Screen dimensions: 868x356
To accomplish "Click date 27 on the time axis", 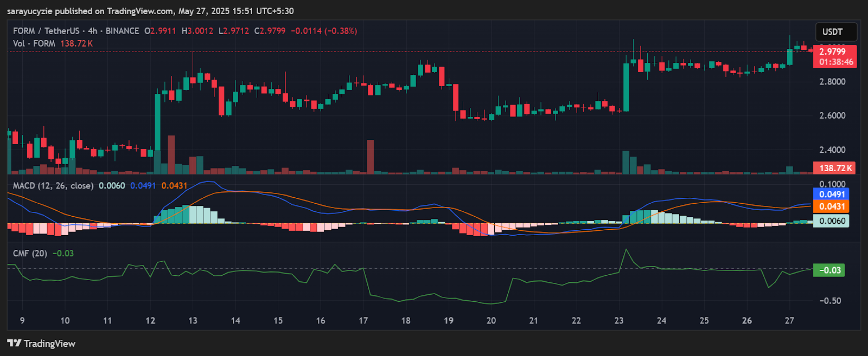I will click(x=789, y=320).
